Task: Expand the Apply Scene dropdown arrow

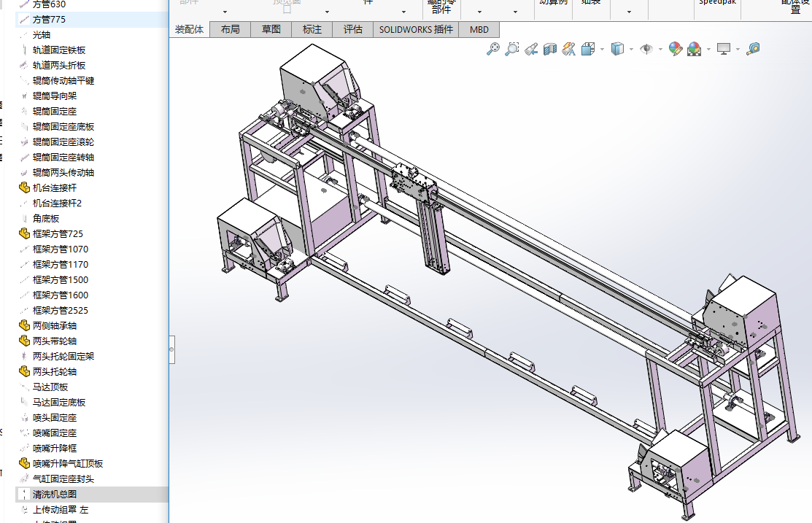Action: tap(708, 50)
